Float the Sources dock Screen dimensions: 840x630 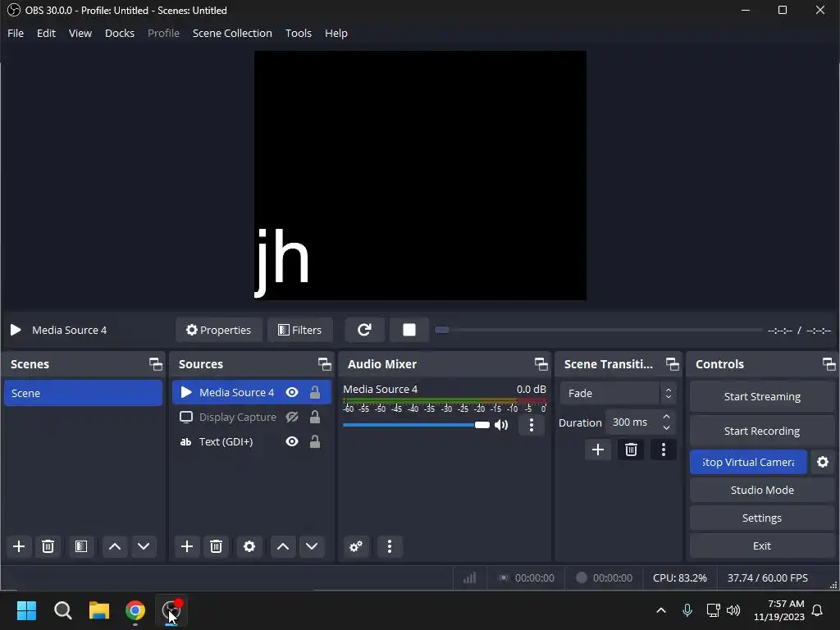pos(324,364)
